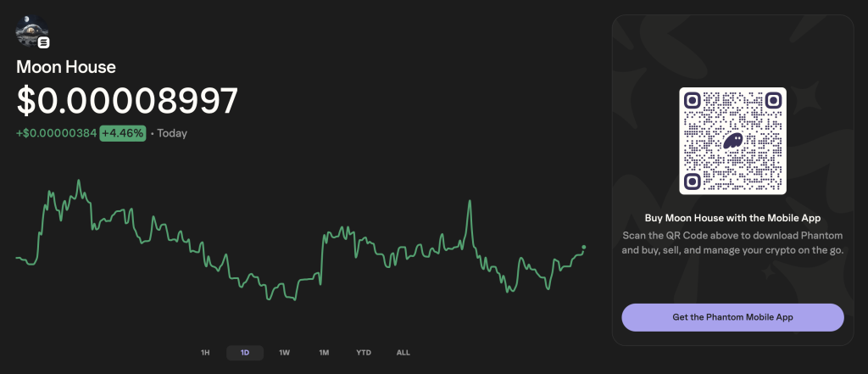Show the ALL time price chart
Viewport: 868px width, 374px height.
(403, 353)
